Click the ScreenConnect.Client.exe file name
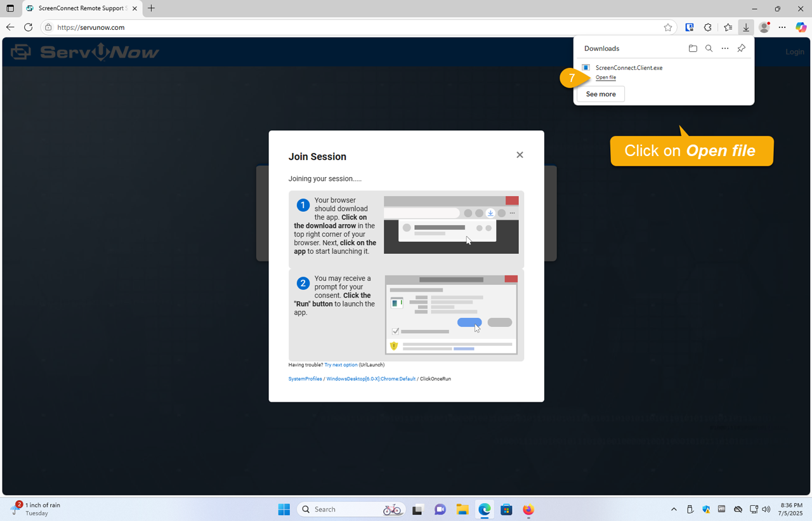This screenshot has height=521, width=812. [629, 67]
